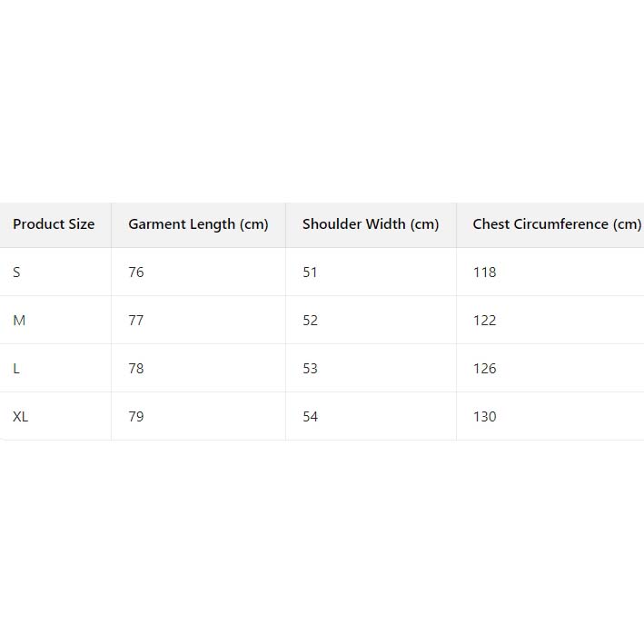
Task: Click the Shoulder Width (cm) header
Action: pos(371,224)
